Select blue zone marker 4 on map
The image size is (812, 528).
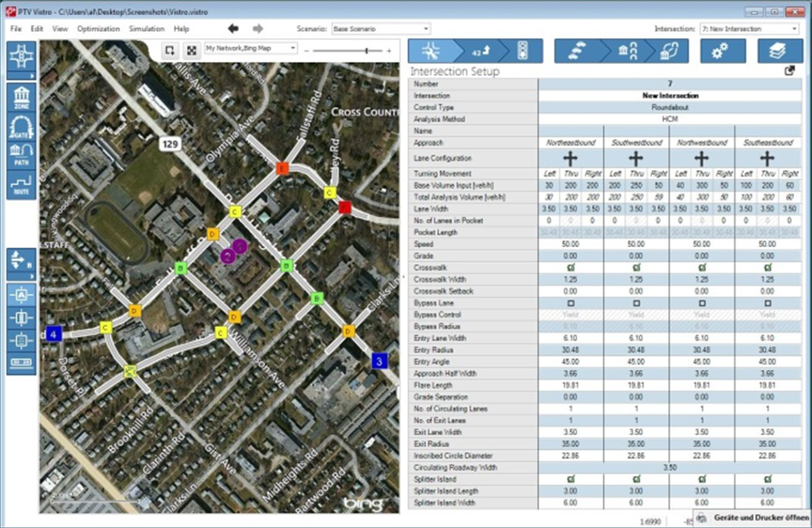53,334
